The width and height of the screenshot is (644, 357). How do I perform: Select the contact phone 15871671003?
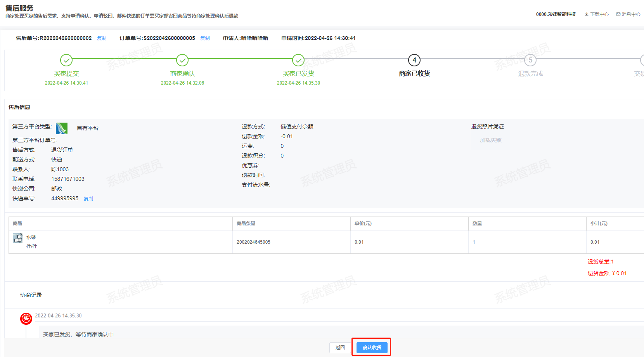pos(68,179)
